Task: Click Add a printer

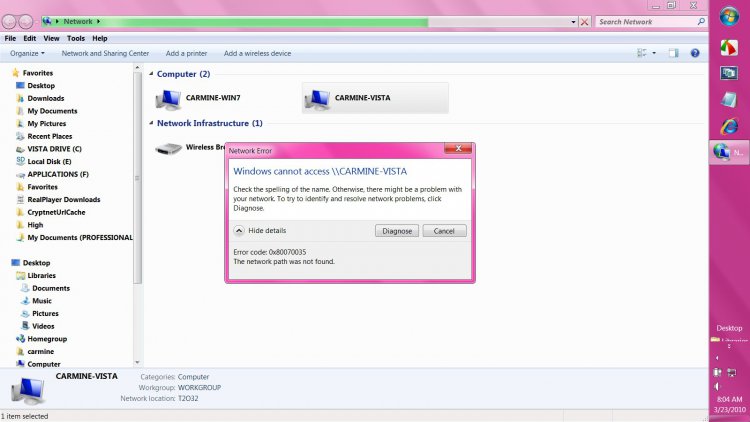Action: tap(187, 54)
